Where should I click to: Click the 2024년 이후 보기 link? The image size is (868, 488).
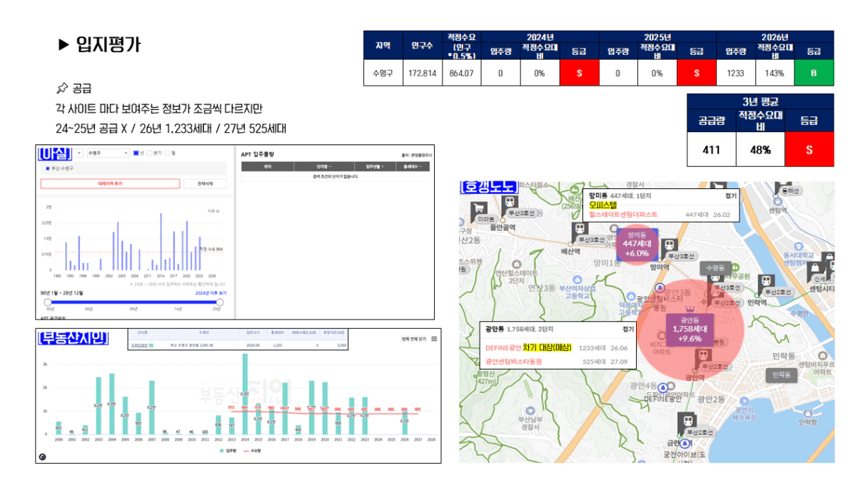(x=211, y=293)
